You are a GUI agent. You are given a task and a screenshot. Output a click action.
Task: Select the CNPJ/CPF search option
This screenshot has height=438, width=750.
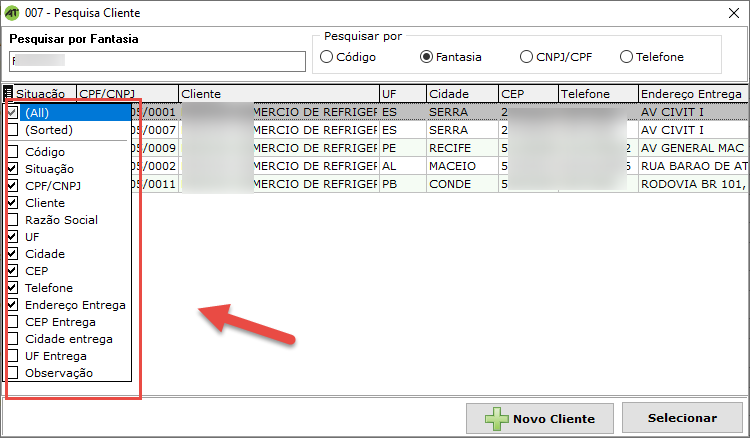pos(527,57)
